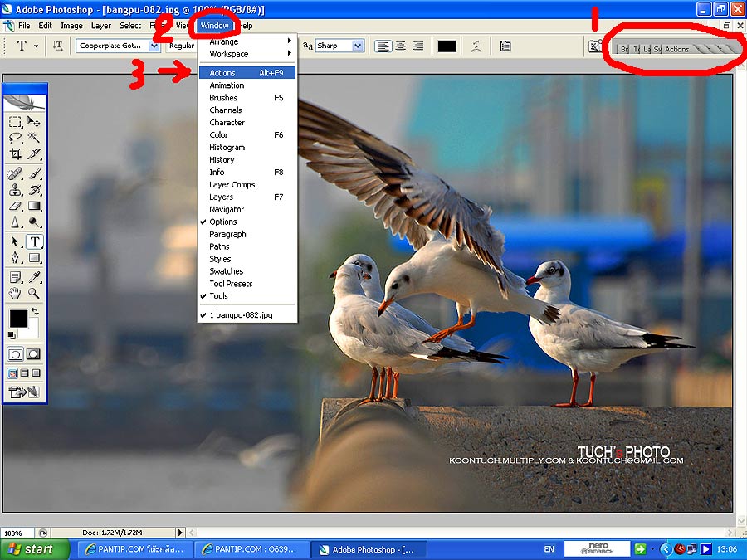The width and height of the screenshot is (747, 560).
Task: Select the Move tool
Action: click(33, 122)
